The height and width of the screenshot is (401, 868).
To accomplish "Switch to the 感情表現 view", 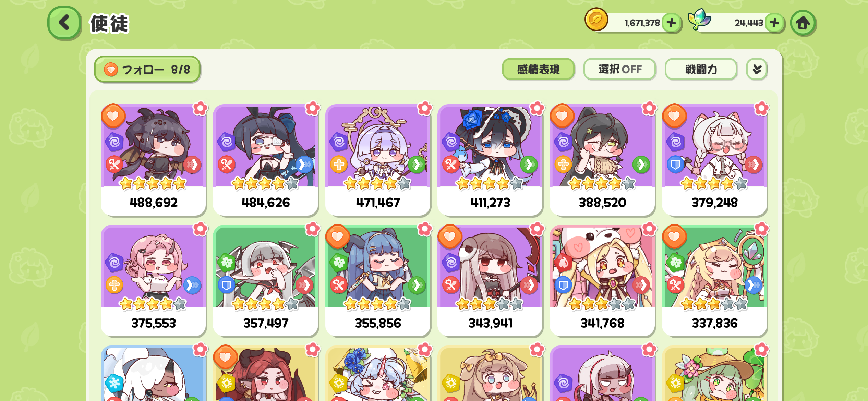I will [538, 69].
